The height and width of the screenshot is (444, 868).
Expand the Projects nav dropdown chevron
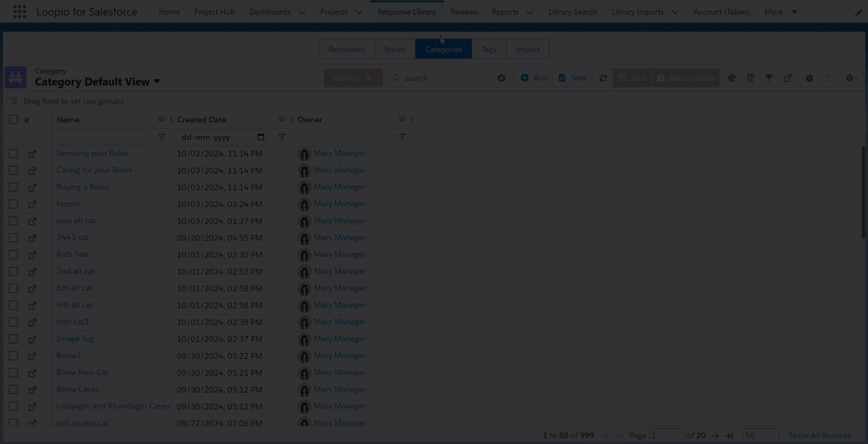click(x=359, y=12)
